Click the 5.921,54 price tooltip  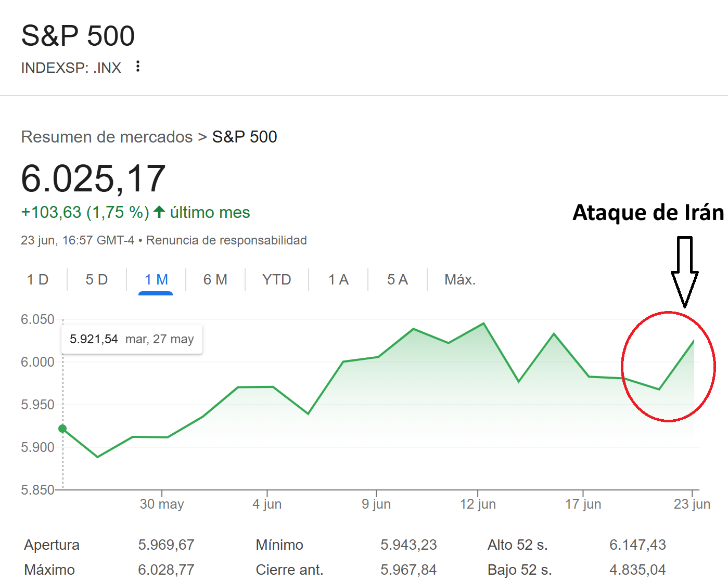pyautogui.click(x=132, y=339)
